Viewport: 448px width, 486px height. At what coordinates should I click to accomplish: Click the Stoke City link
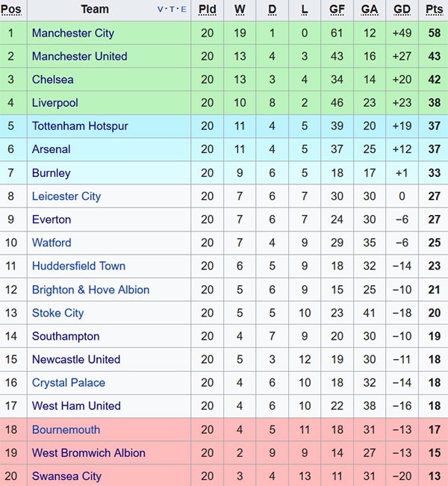pyautogui.click(x=57, y=313)
